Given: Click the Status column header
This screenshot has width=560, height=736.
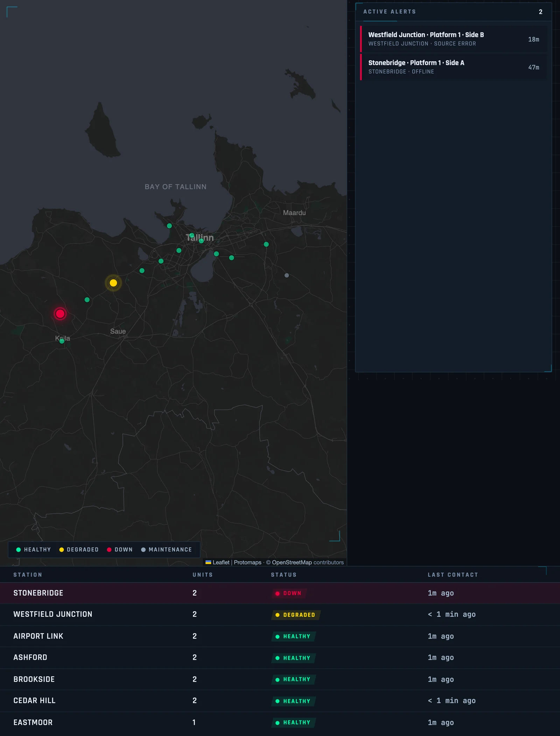Looking at the screenshot, I should [284, 575].
